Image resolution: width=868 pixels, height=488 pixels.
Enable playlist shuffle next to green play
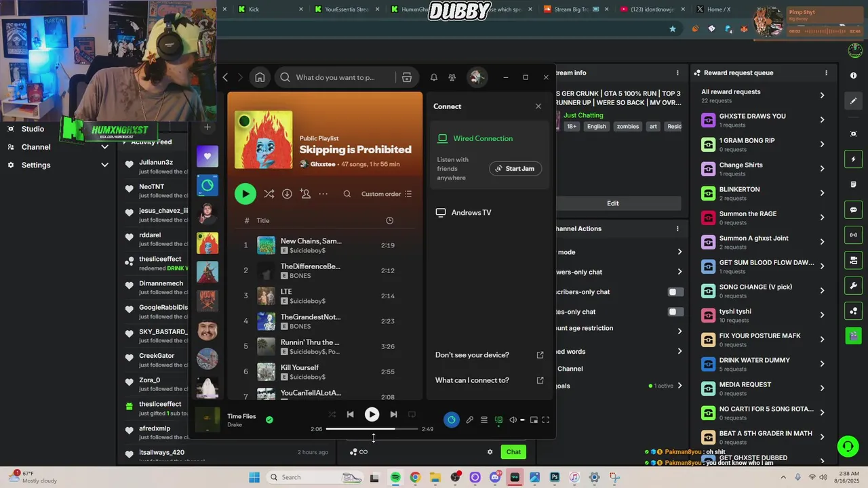pyautogui.click(x=269, y=194)
